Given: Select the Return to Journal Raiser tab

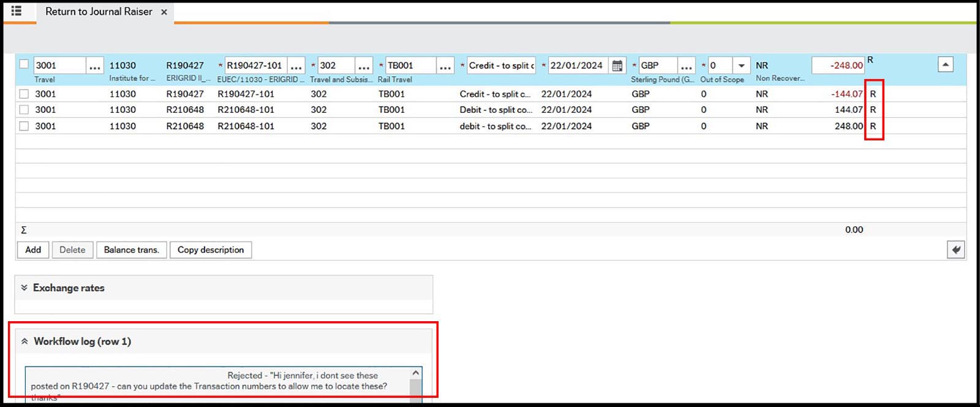Looking at the screenshot, I should coord(99,12).
